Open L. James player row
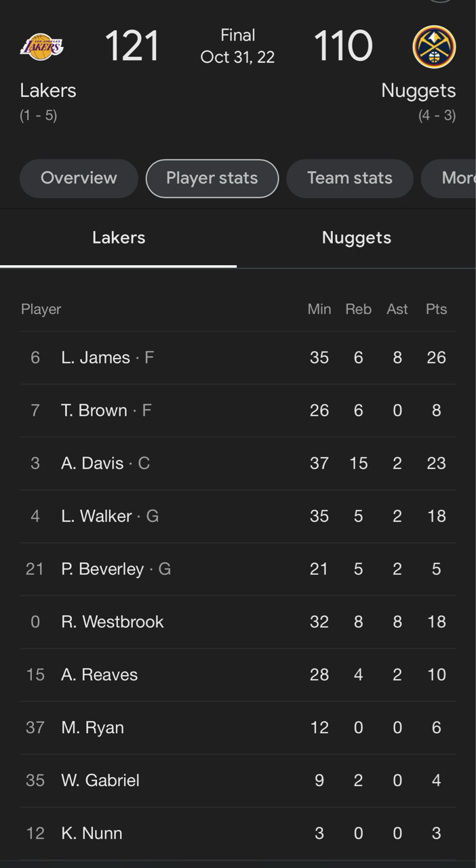 pos(96,357)
